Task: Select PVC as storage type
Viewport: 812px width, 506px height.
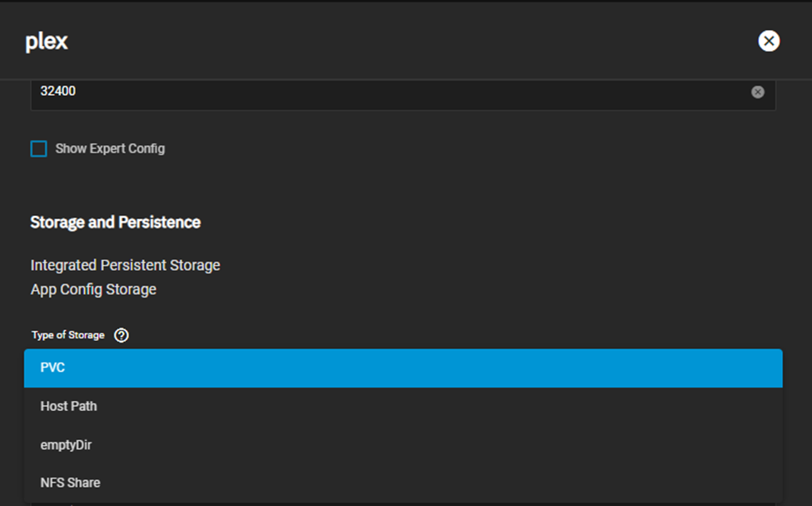Action: pos(403,368)
